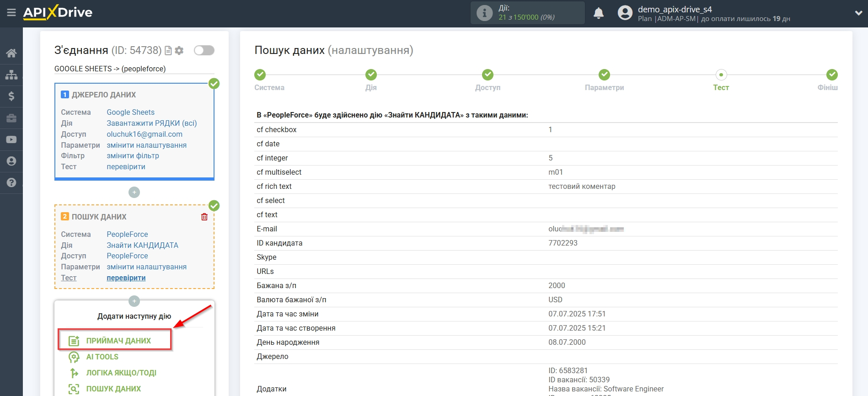Viewport: 868px width, 396px height.
Task: Click the ЛОГІКА ЯКЩО/ТОДІ branch icon
Action: pos(74,373)
